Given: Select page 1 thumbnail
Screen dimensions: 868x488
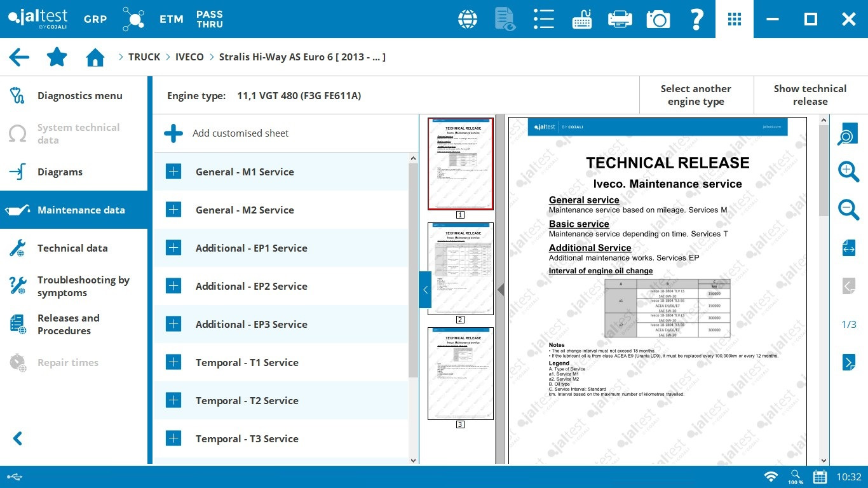Looking at the screenshot, I should (x=461, y=163).
